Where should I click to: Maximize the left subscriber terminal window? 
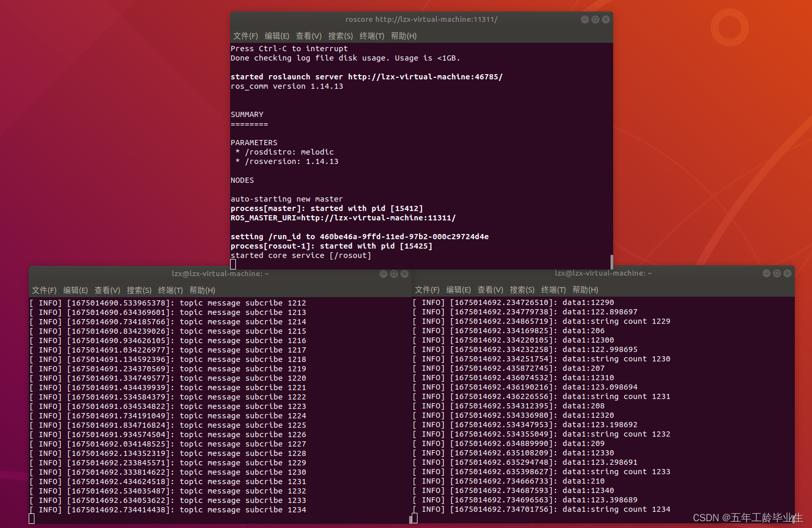(393, 274)
